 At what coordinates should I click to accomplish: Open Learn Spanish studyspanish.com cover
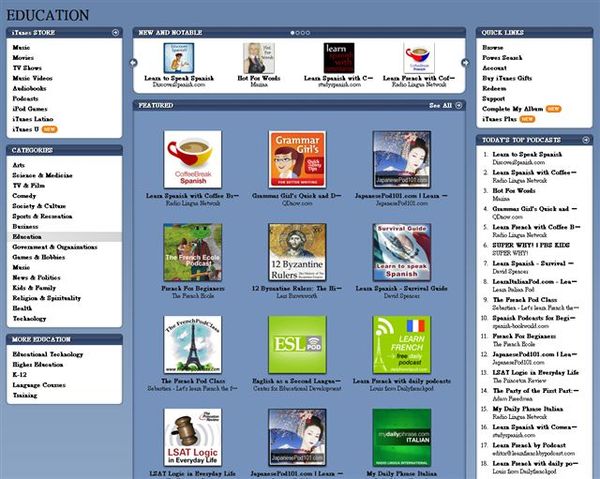click(339, 58)
